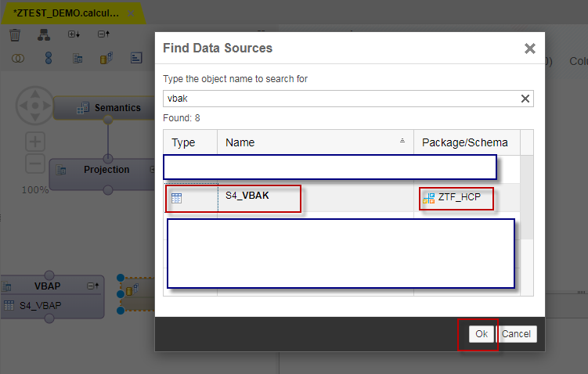Click S4_VBAP data source in VBAP node
Viewport: 588px width, 374px height.
pos(41,305)
